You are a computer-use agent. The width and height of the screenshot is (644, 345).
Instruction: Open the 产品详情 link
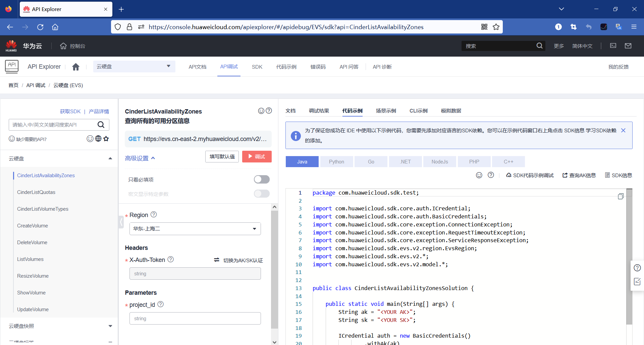tap(99, 111)
